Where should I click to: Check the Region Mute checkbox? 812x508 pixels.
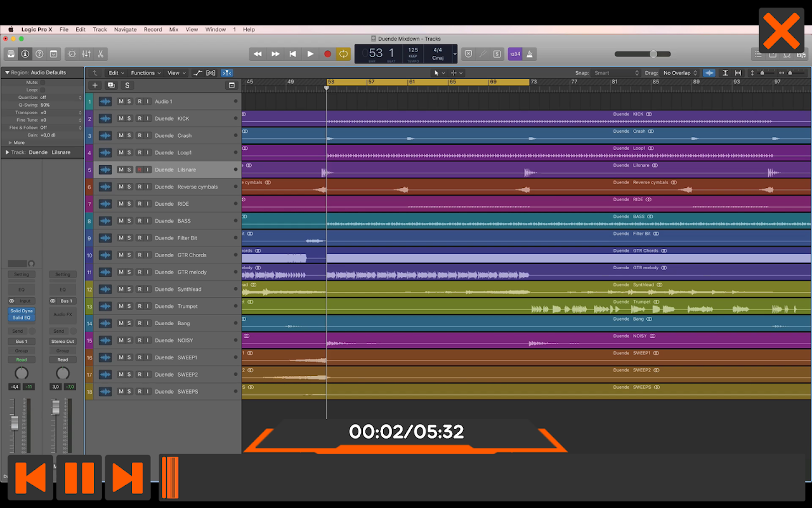(x=43, y=83)
